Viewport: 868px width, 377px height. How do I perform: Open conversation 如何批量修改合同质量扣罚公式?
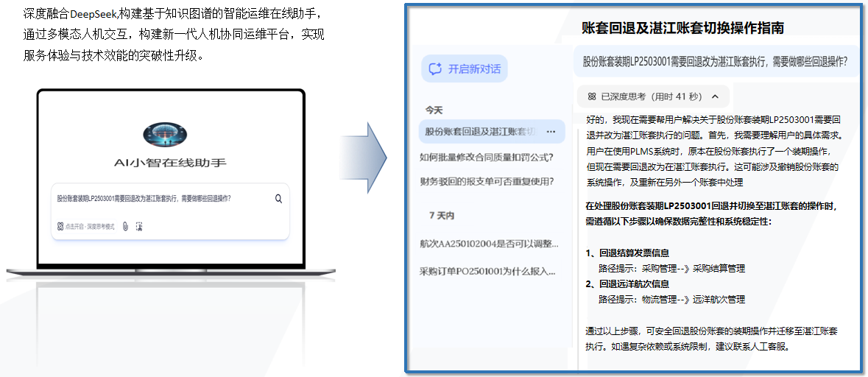(486, 156)
